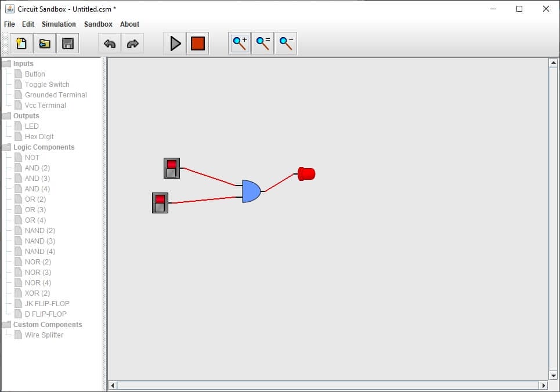Flip the upper toggle switch on the canvas

point(171,168)
